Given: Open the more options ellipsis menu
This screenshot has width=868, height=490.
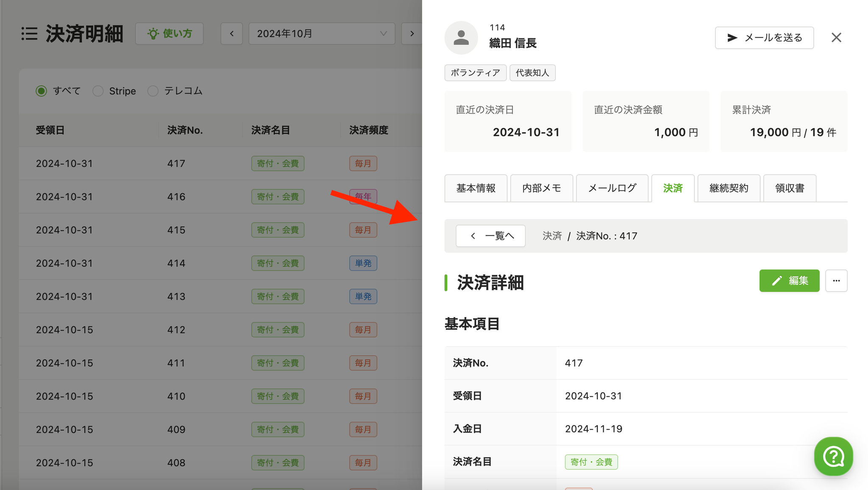Looking at the screenshot, I should 836,281.
